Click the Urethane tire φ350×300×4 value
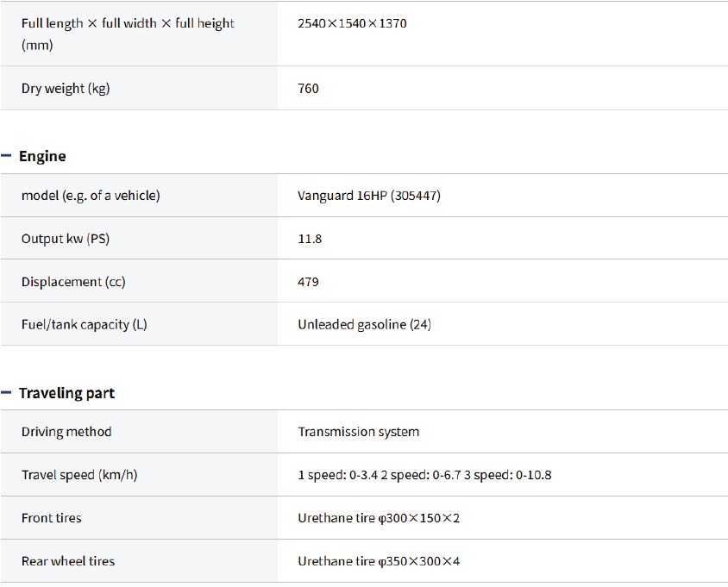This screenshot has width=728, height=587. pos(379,561)
